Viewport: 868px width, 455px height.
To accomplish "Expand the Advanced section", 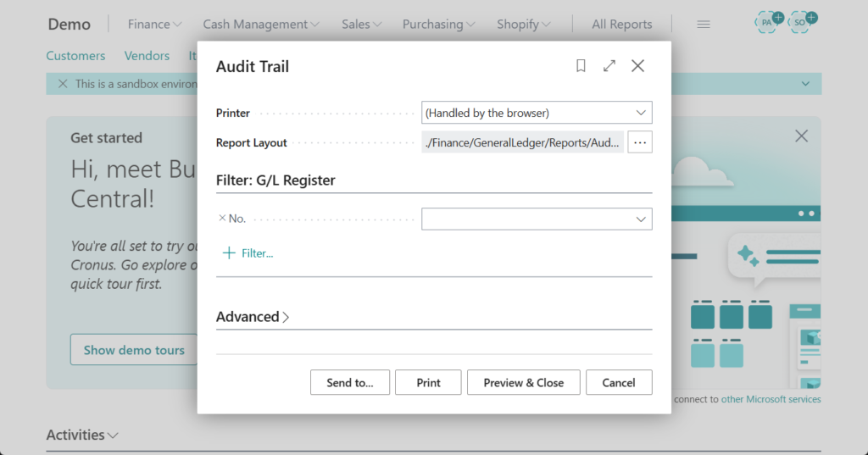I will coord(253,317).
